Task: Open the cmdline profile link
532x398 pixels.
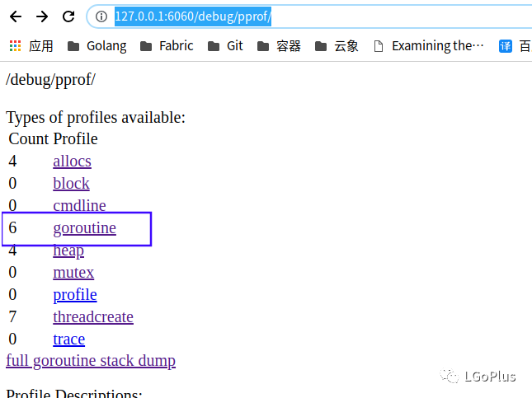Action: click(x=79, y=205)
